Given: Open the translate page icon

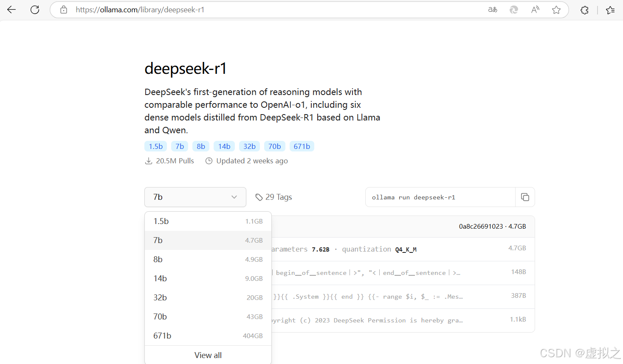Looking at the screenshot, I should (x=493, y=10).
